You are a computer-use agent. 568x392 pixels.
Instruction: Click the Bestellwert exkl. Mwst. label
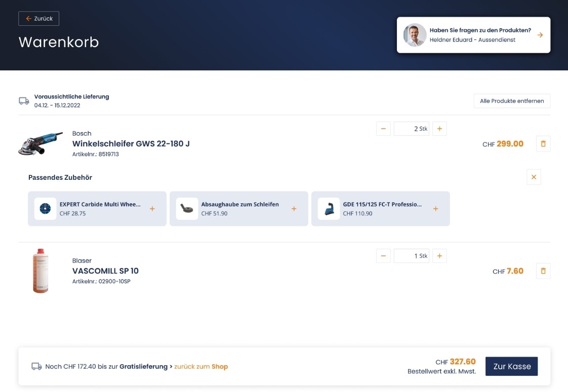441,371
